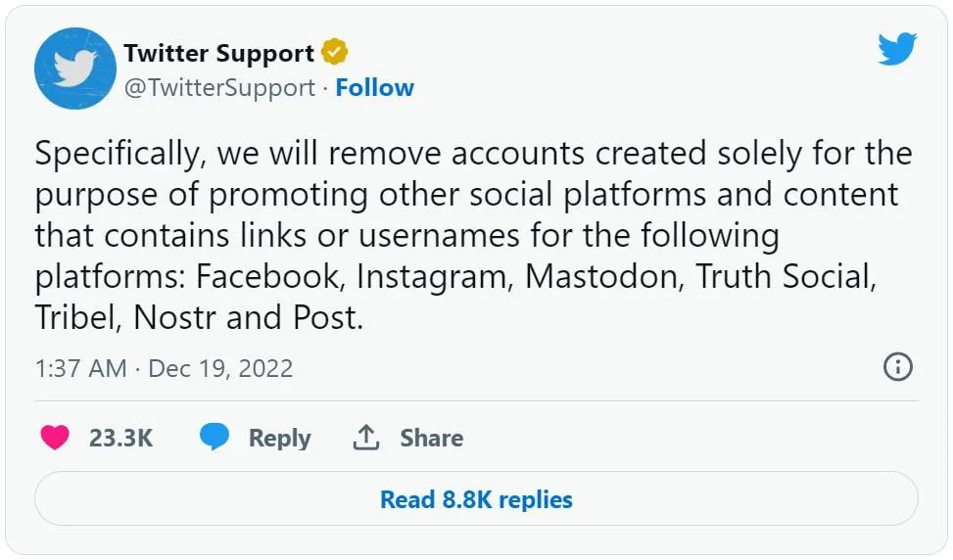This screenshot has height=560, width=953.
Task: Click the tweet body text
Action: click(x=474, y=236)
